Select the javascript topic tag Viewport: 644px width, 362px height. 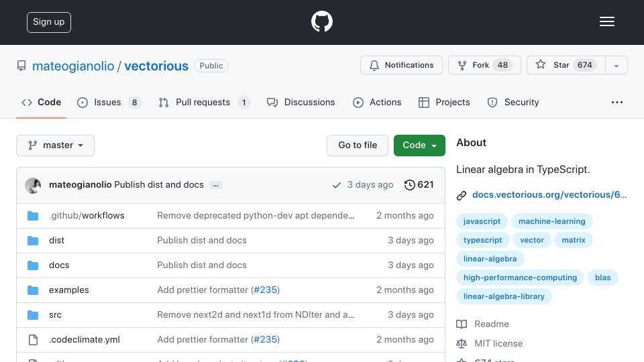point(482,221)
